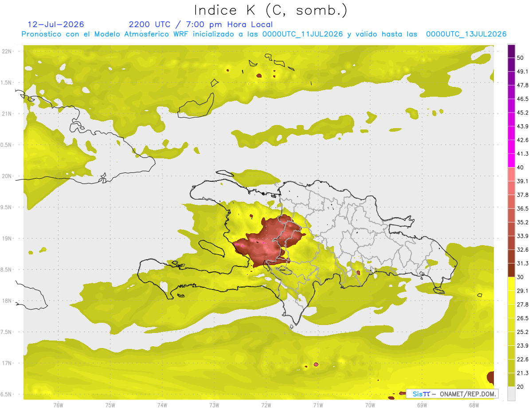Pick the magenta swatch between 40 and 41.3
The height and width of the screenshot is (411, 532).
pos(511,160)
